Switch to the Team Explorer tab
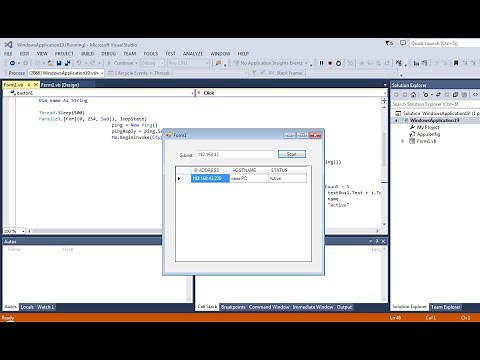This screenshot has width=480, height=360. point(445,307)
